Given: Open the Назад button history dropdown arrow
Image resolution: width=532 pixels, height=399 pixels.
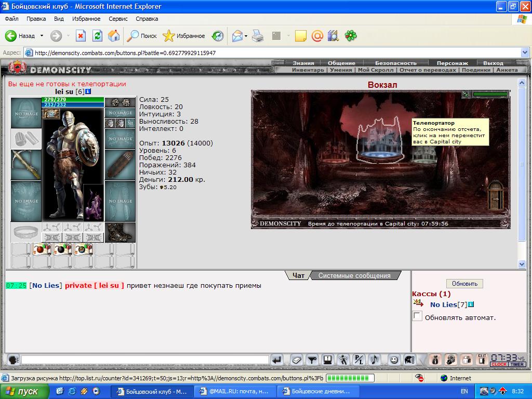Looking at the screenshot, I should (42, 36).
